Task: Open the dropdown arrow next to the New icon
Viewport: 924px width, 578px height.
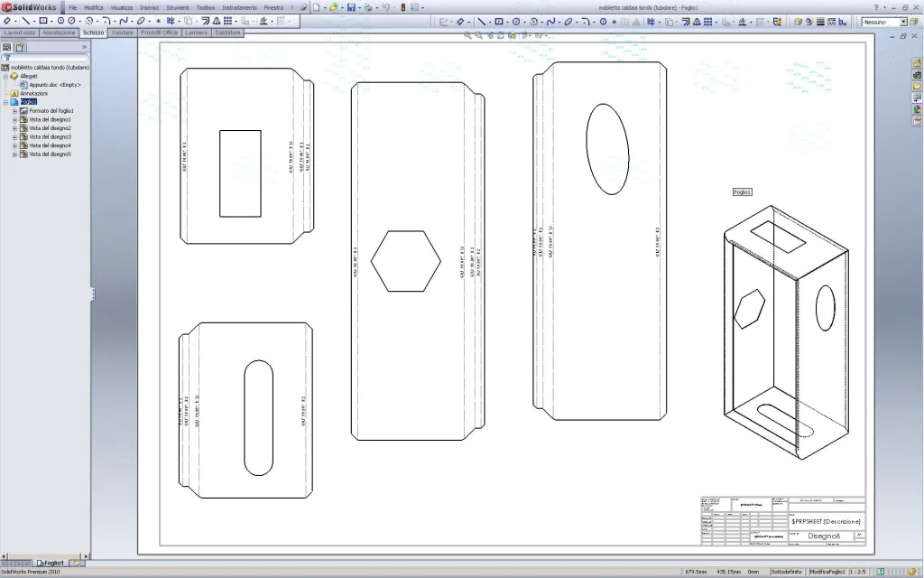Action: pyautogui.click(x=325, y=7)
